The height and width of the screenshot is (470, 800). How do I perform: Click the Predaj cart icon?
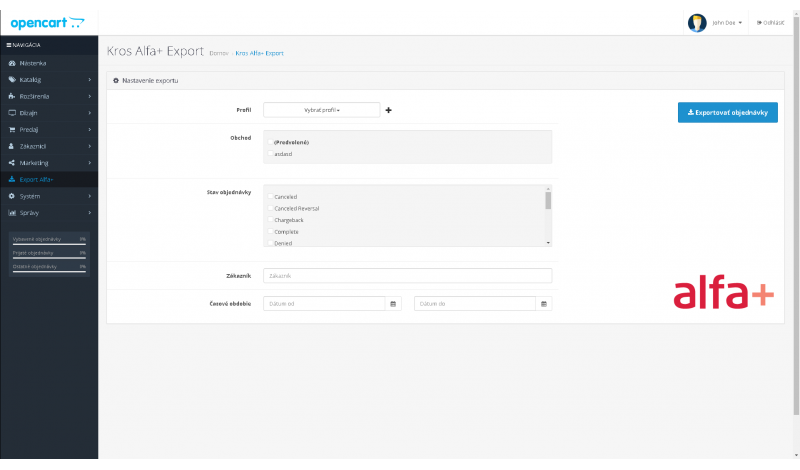(12, 130)
